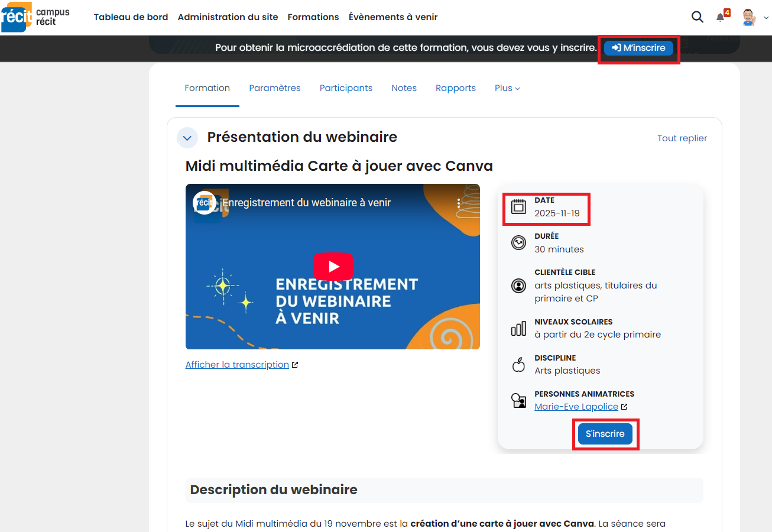Viewport: 772px width, 532px height.
Task: Open notifications via the bell icon
Action: pos(720,17)
